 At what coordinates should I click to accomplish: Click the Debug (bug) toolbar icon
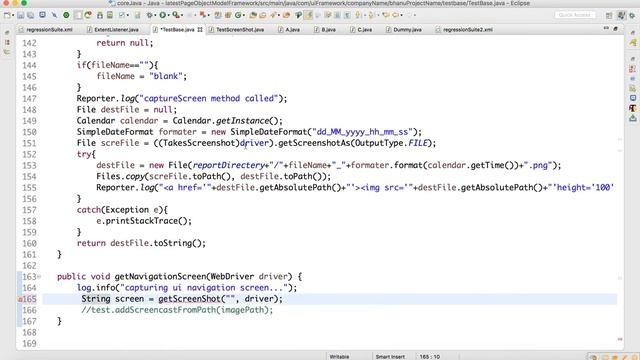click(x=149, y=15)
